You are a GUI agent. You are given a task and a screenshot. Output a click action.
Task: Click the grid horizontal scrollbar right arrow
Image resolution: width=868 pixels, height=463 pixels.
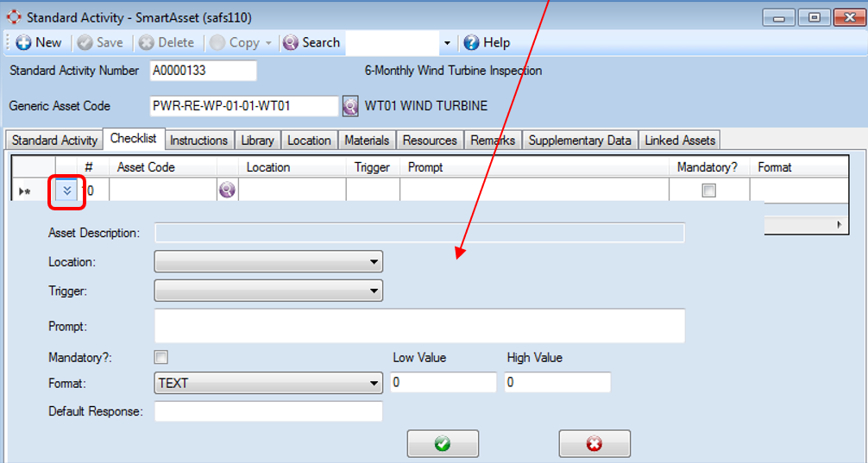click(x=840, y=224)
